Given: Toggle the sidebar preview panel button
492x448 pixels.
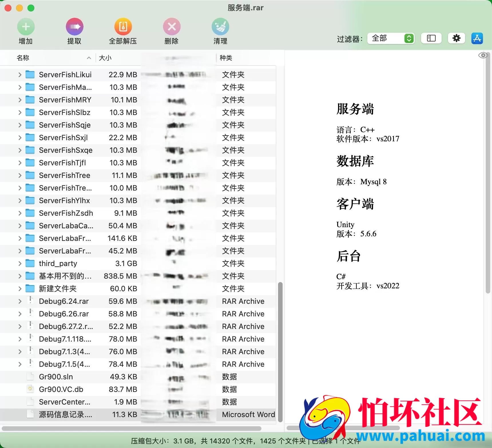Looking at the screenshot, I should coord(431,38).
